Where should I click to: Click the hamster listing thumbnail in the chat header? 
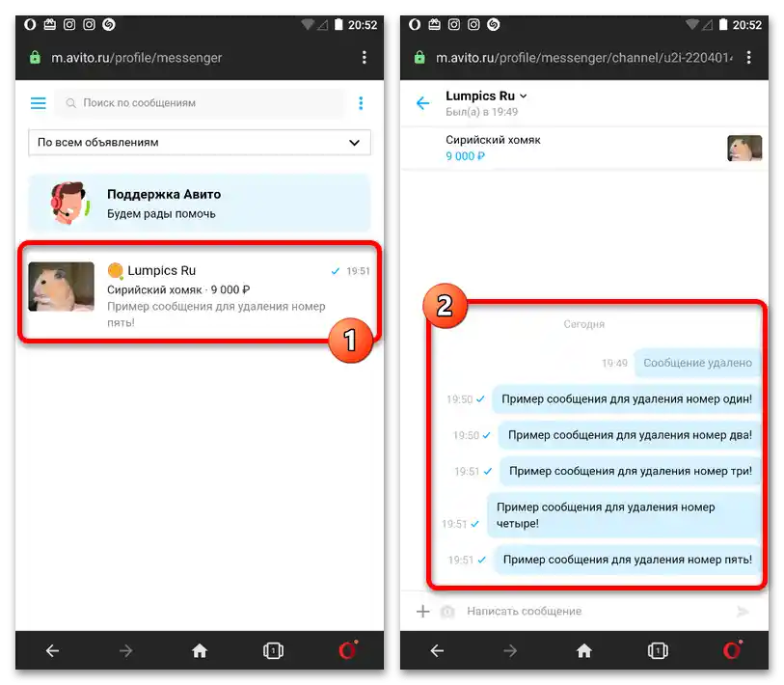[x=744, y=149]
